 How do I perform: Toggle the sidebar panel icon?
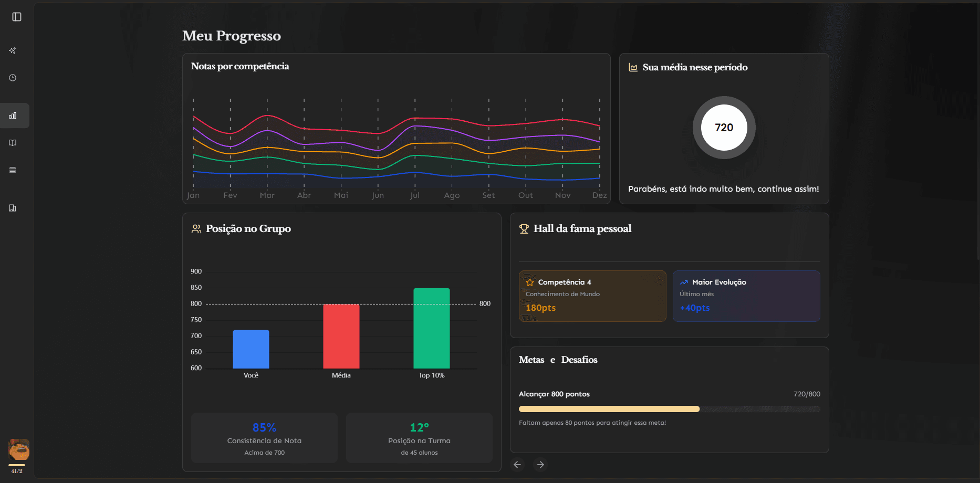[x=17, y=17]
